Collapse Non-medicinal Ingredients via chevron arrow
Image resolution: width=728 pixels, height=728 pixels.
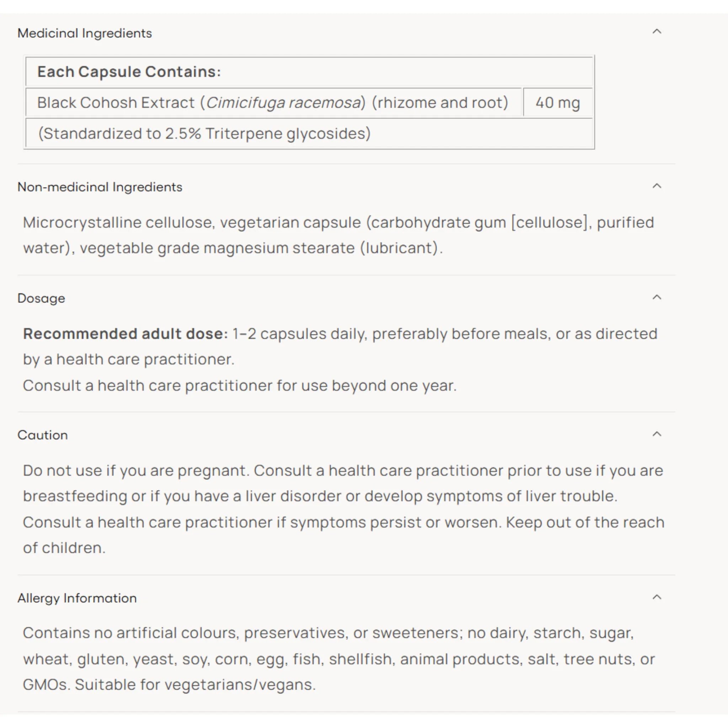[657, 186]
